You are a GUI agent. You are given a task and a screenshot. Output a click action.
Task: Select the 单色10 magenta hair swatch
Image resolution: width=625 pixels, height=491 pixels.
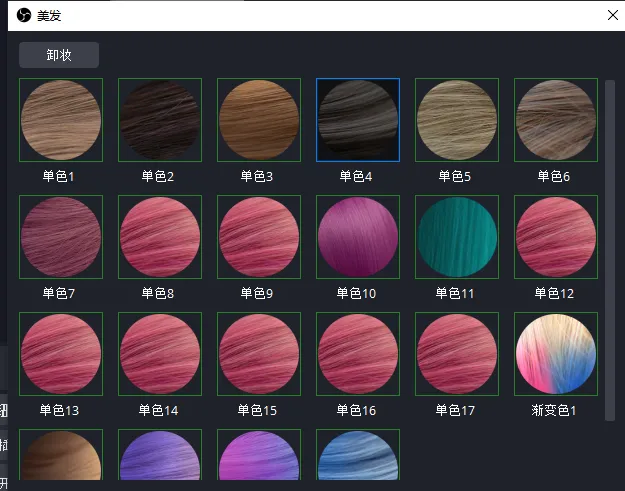(x=358, y=237)
